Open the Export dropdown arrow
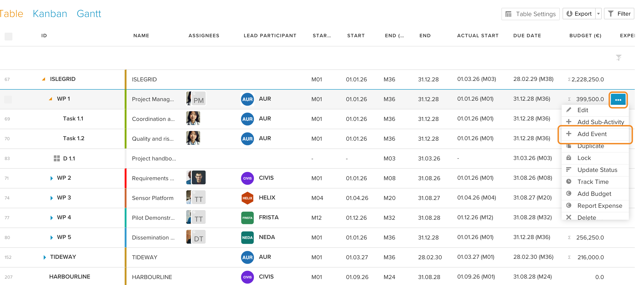 click(598, 14)
